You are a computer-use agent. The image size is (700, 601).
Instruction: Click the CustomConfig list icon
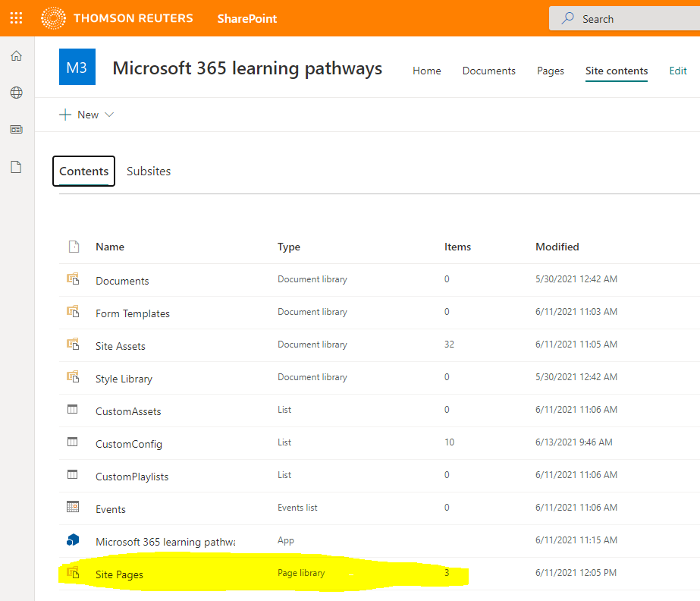(74, 443)
